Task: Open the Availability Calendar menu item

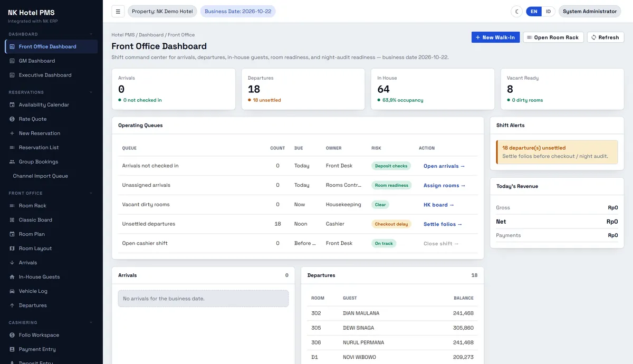Action: click(x=51, y=104)
